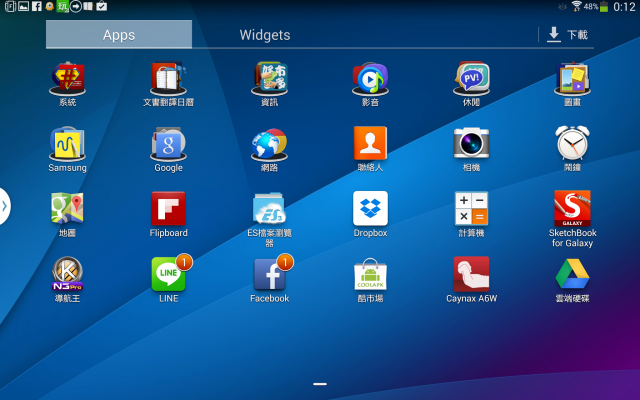Tap the green 玩 notification icon
The image size is (640, 400).
pos(62,6)
